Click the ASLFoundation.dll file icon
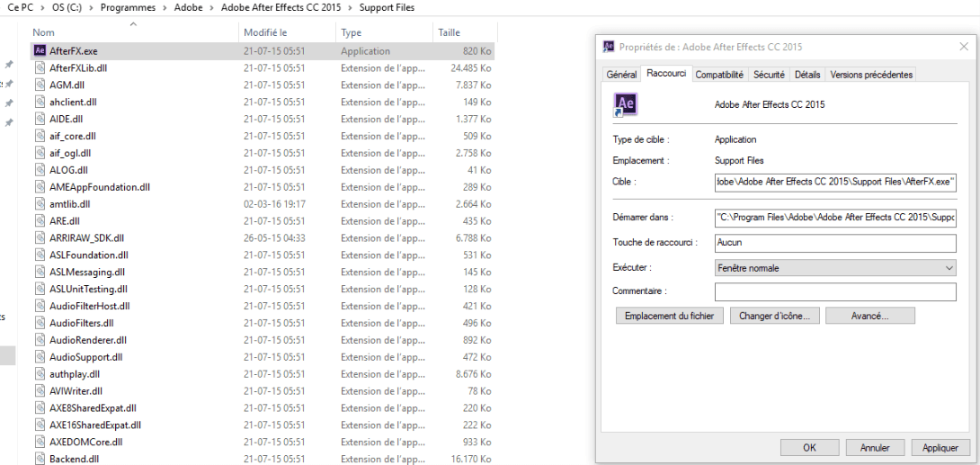This screenshot has height=465, width=980. coord(40,255)
